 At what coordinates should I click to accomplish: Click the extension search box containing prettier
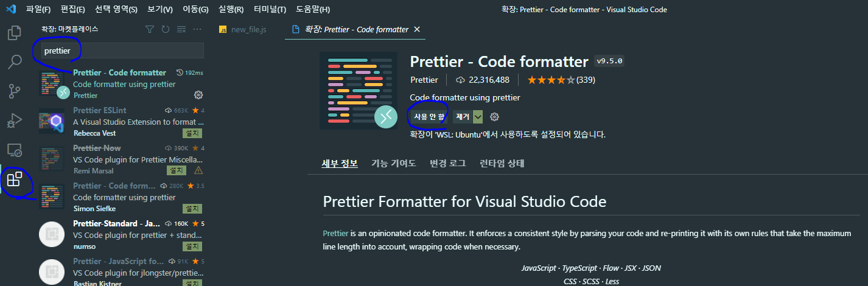(122, 51)
